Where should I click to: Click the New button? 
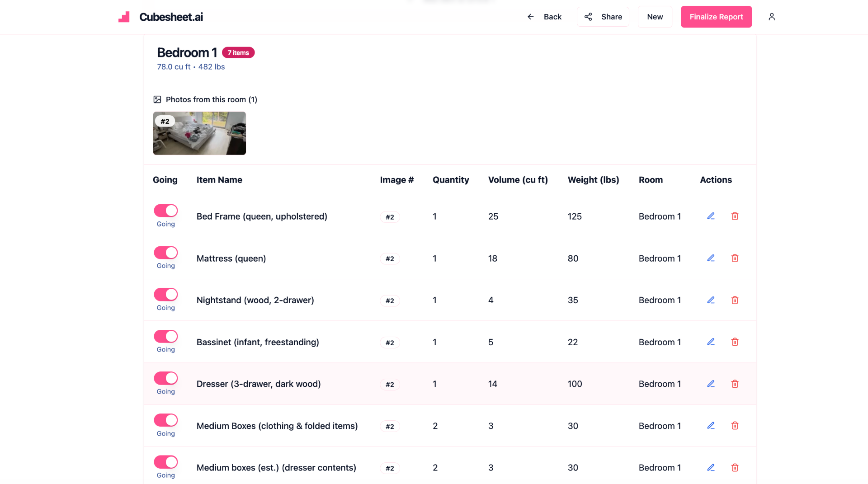pos(655,17)
